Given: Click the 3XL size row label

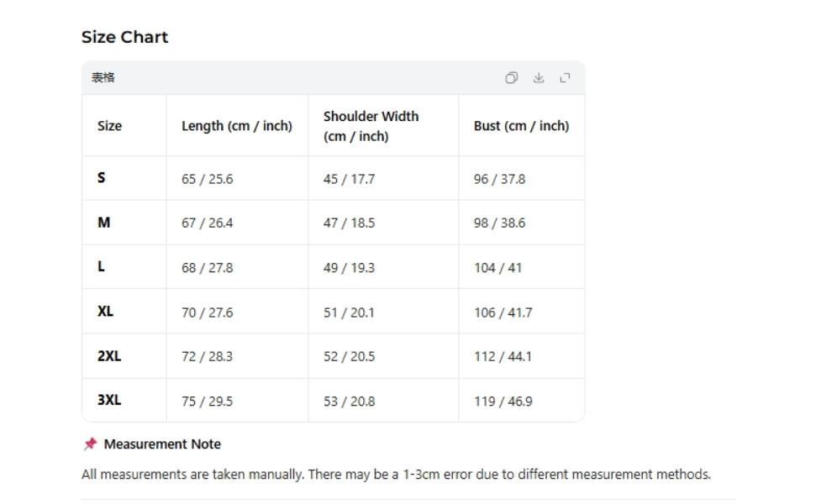Looking at the screenshot, I should tap(109, 400).
